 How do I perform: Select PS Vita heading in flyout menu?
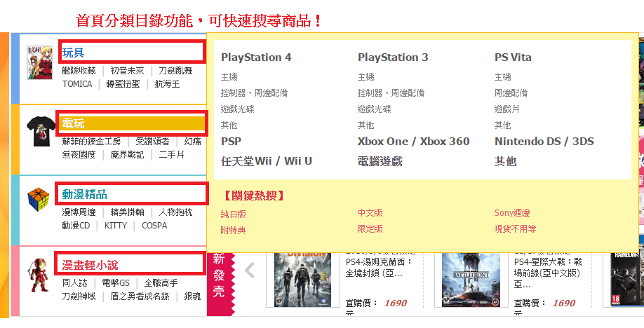pos(513,57)
